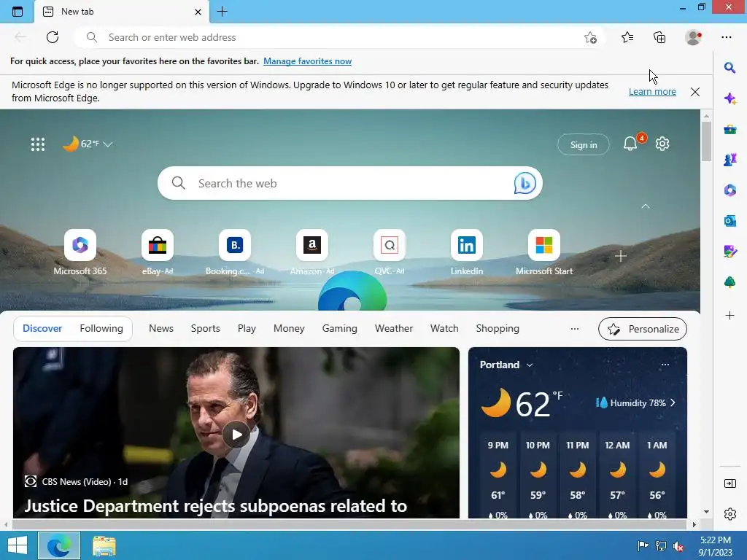
Task: Expand Humidity 78% details arrow
Action: pos(673,402)
